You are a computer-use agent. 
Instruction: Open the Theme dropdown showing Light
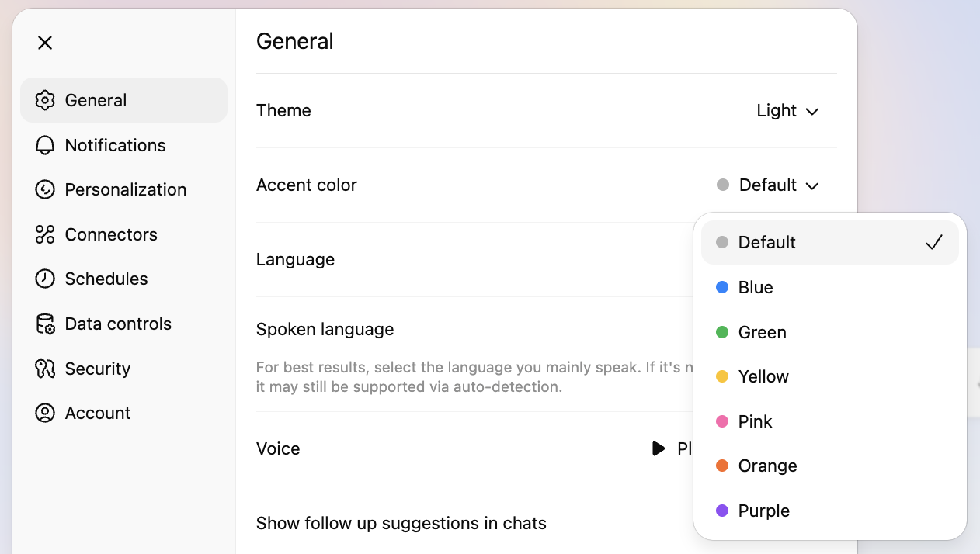click(x=787, y=111)
